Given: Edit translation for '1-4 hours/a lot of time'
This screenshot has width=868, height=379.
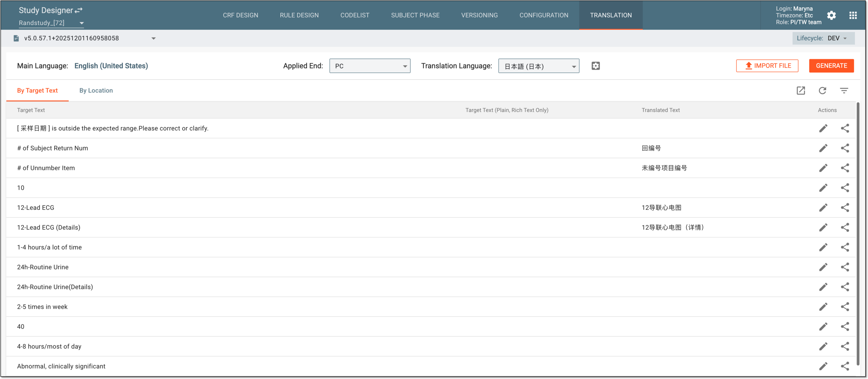Looking at the screenshot, I should [823, 247].
